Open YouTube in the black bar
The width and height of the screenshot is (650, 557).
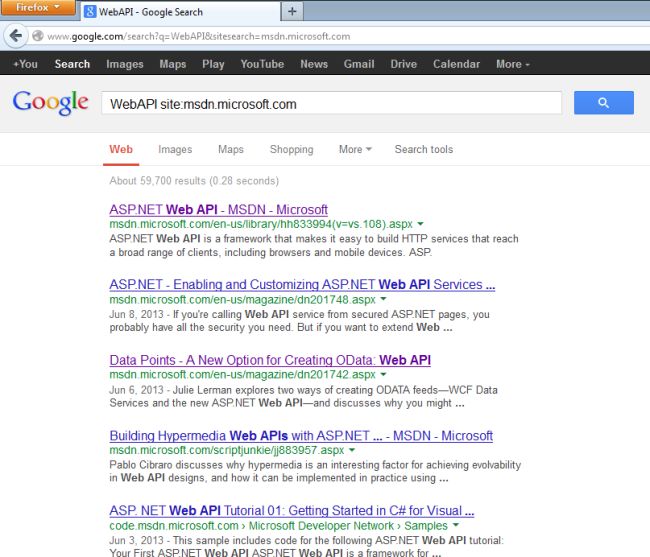262,64
